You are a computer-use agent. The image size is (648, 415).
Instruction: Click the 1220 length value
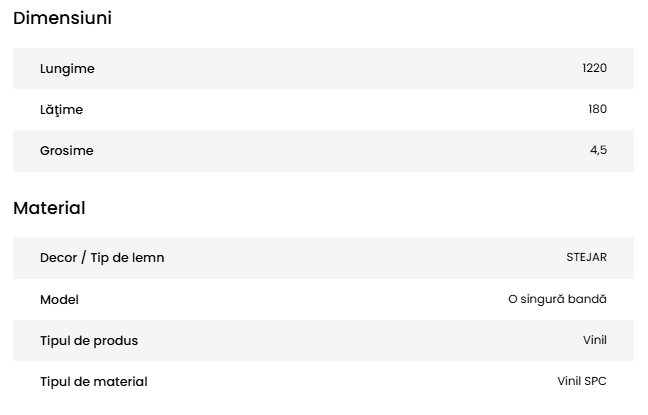594,68
